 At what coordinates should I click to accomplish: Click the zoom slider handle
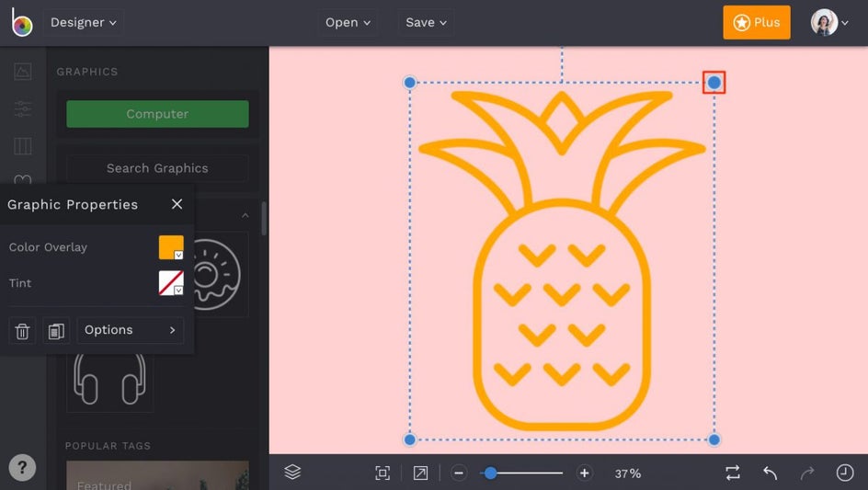490,473
